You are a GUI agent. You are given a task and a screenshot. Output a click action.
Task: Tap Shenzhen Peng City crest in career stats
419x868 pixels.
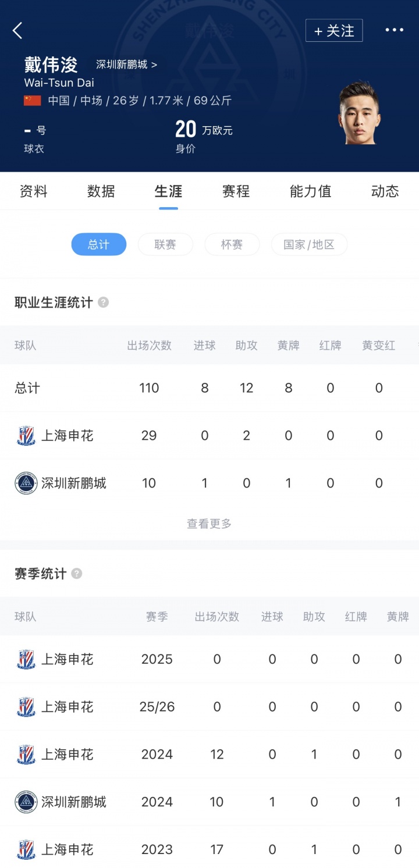26,483
